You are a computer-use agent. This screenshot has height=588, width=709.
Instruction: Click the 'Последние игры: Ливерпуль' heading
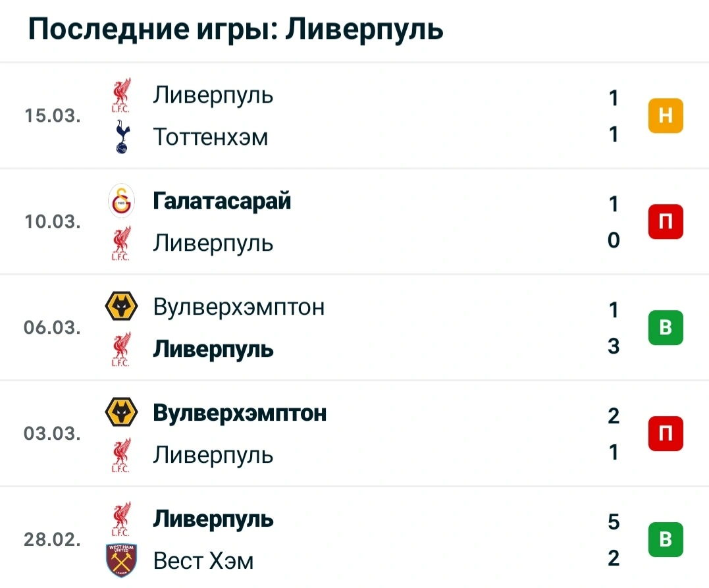tap(236, 30)
